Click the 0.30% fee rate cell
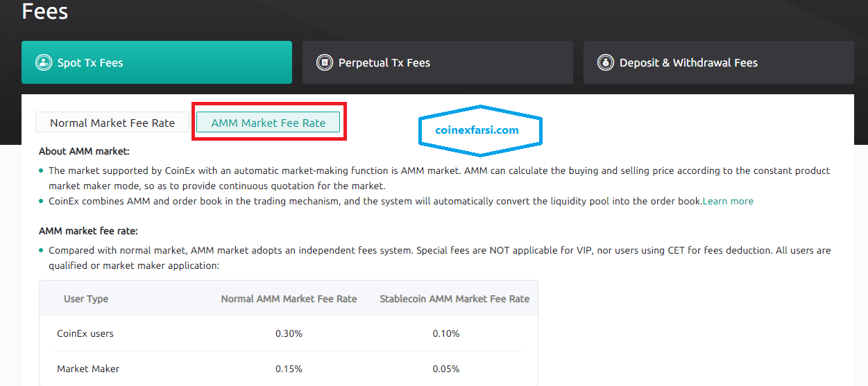 point(289,333)
